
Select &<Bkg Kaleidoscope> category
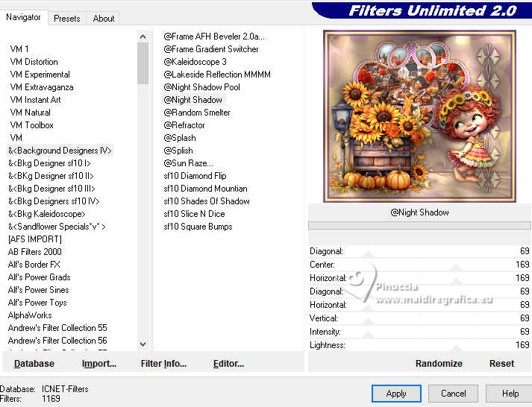47,214
